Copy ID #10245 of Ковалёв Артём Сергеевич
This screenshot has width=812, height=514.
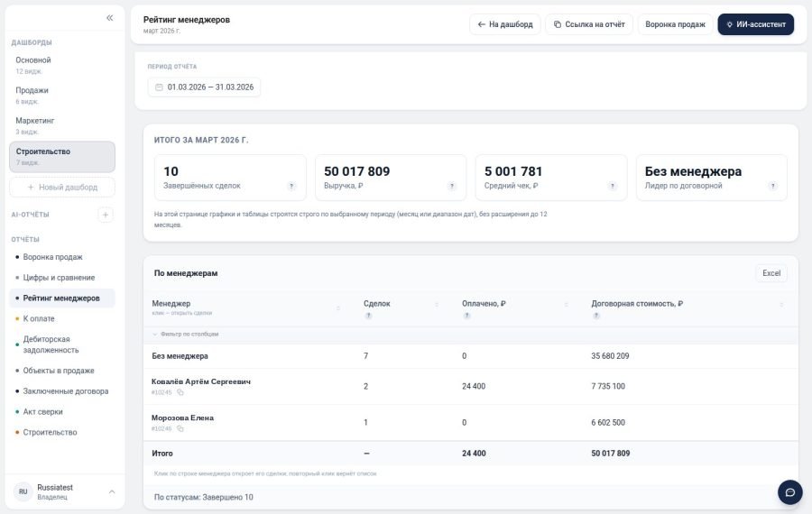coord(180,392)
